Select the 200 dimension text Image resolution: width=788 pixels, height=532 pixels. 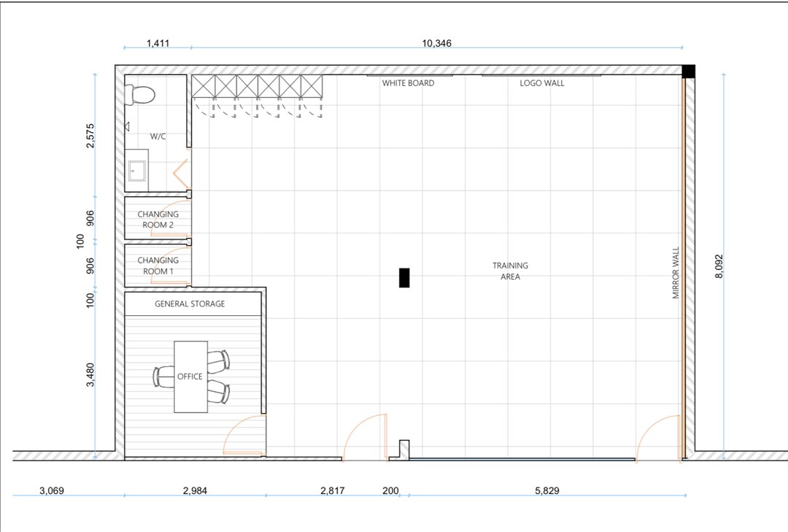point(390,490)
